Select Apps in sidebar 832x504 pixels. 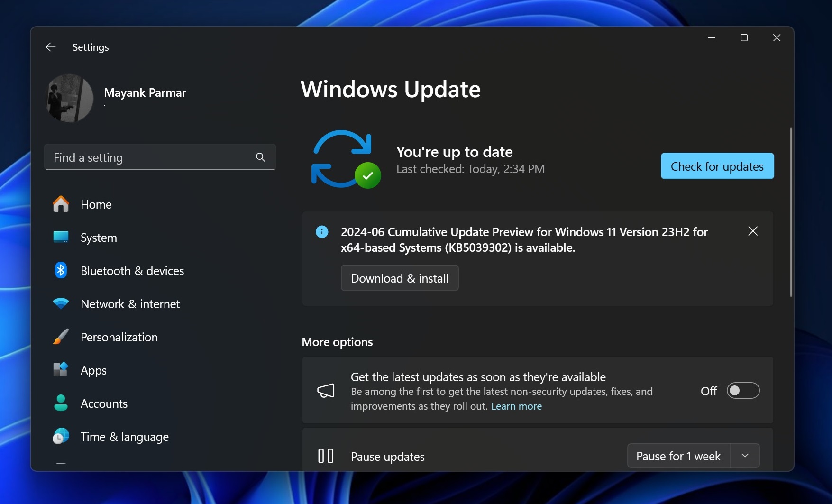pos(160,370)
